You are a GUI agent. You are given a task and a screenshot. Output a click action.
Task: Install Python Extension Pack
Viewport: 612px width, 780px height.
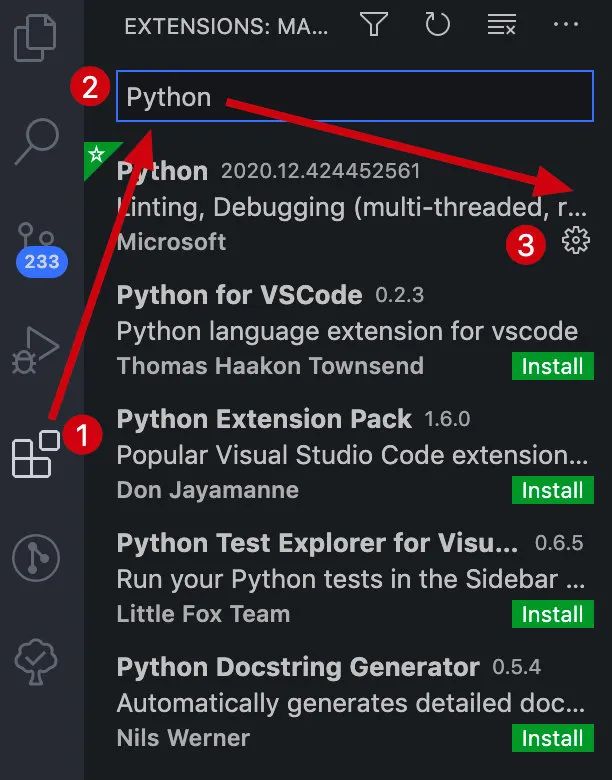(x=552, y=490)
